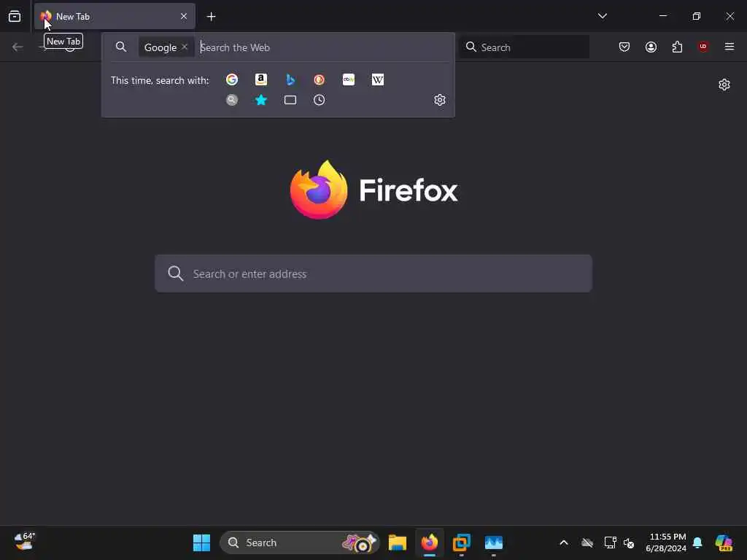This screenshot has height=560, width=747.
Task: Open the application hamburger menu
Action: 729,47
